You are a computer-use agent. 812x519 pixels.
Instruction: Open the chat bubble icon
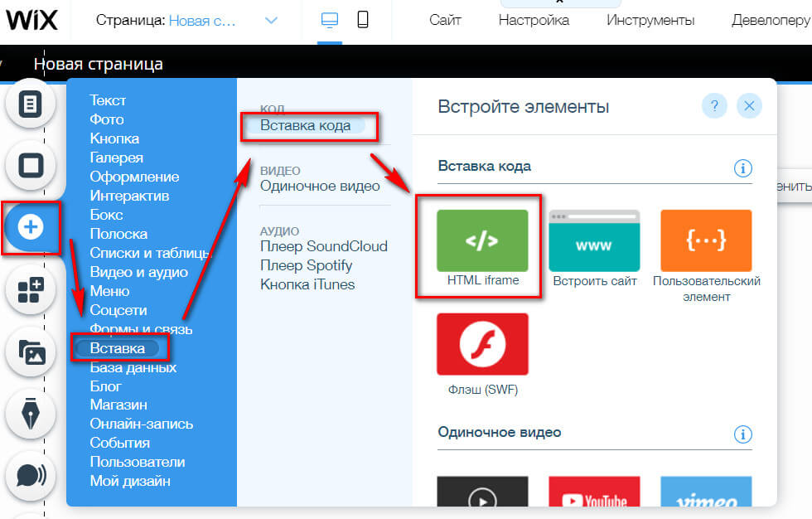31,477
